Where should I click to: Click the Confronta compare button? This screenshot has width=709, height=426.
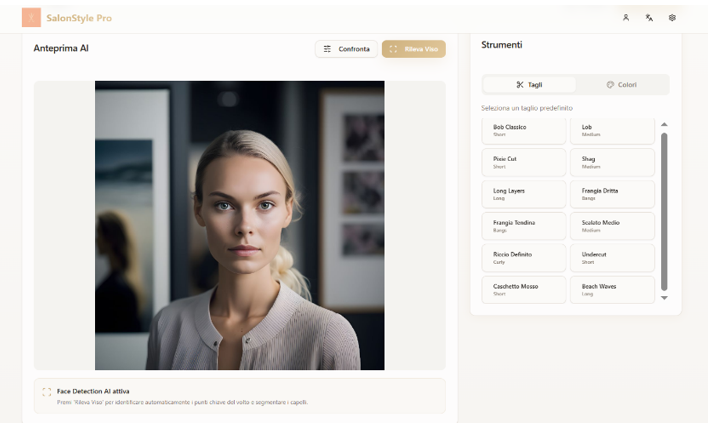346,49
